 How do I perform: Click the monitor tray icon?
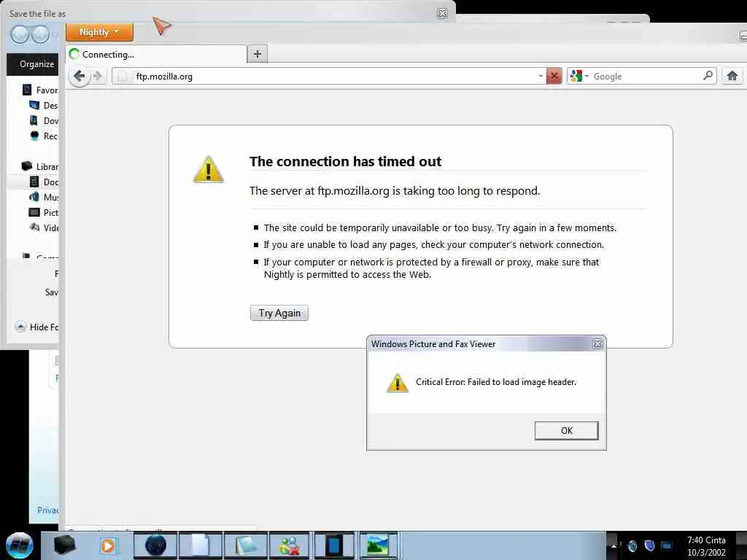click(x=666, y=545)
